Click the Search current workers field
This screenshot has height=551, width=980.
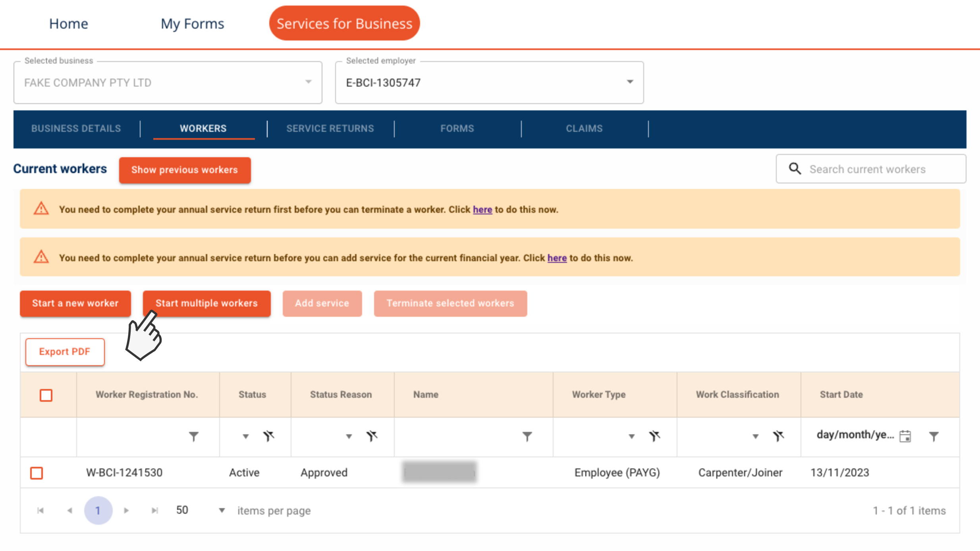pos(867,170)
